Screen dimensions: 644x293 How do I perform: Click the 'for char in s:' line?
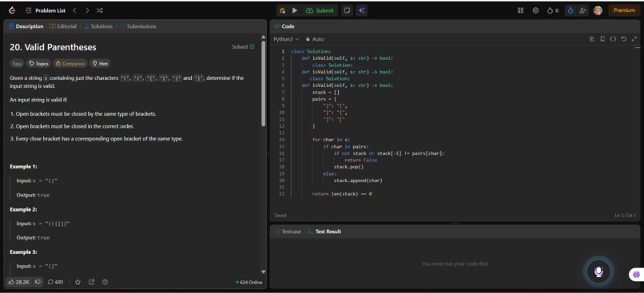pos(331,140)
